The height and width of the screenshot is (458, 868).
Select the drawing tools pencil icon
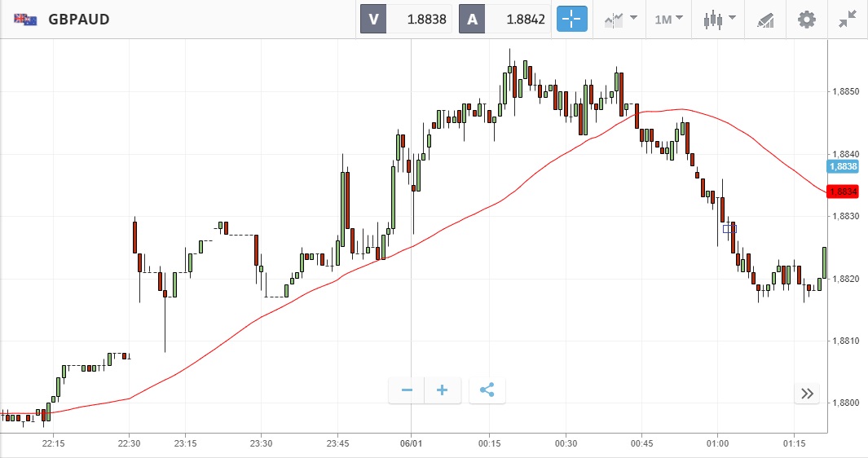click(765, 19)
